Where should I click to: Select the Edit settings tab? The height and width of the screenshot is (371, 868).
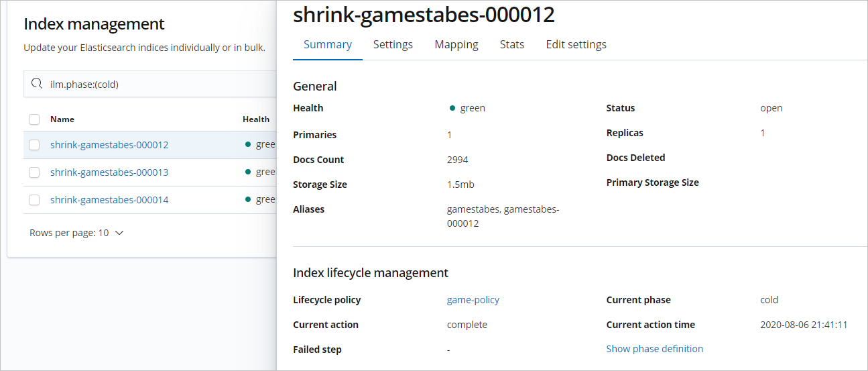[576, 44]
